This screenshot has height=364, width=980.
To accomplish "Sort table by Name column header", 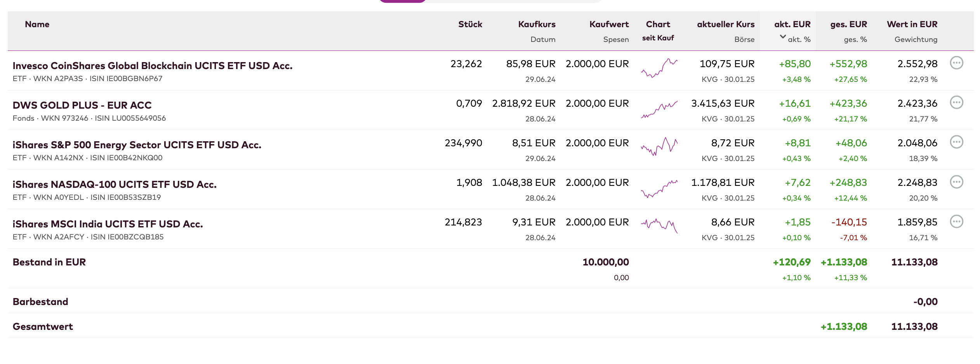I will pos(37,24).
